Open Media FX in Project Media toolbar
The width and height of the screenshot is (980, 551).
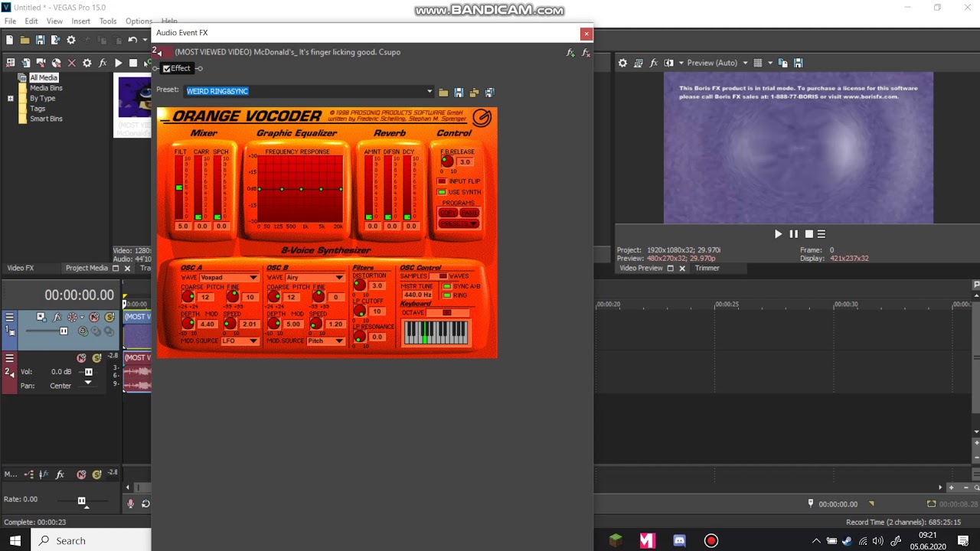[103, 63]
